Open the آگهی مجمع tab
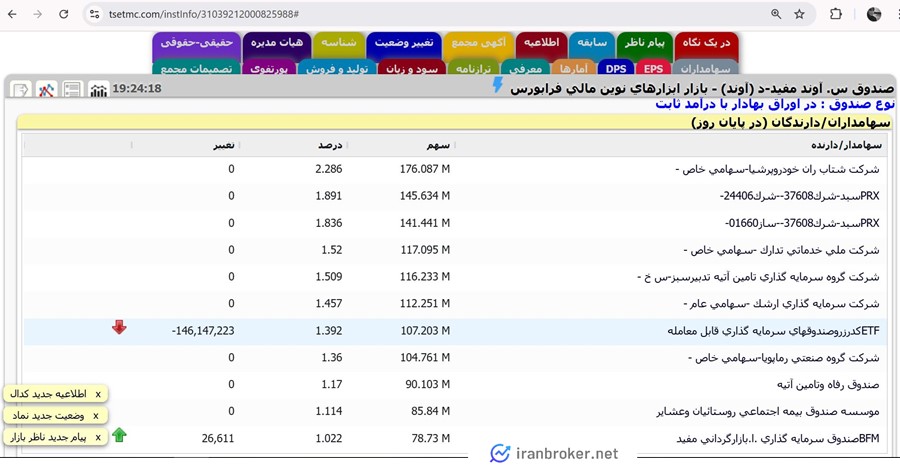Viewport: 900px width, 470px height. [x=479, y=45]
